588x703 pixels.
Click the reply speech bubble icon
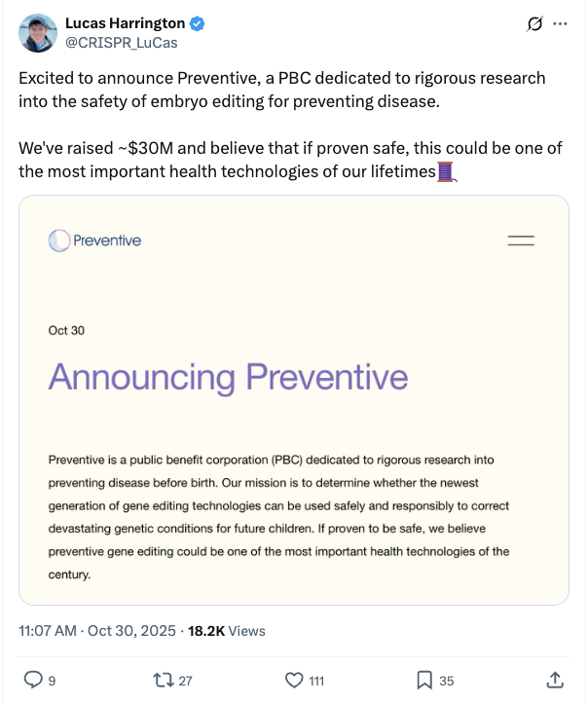[x=32, y=680]
